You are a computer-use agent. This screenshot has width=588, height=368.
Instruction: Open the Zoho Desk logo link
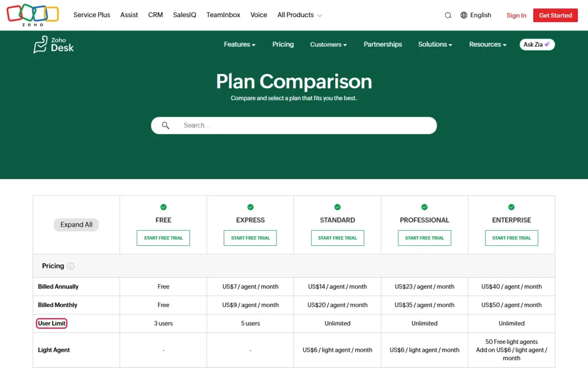coord(54,44)
